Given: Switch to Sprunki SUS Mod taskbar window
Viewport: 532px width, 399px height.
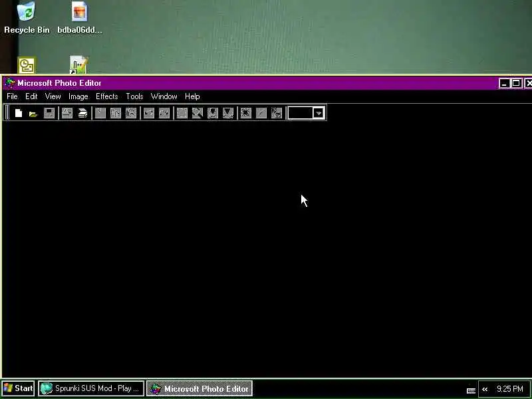Looking at the screenshot, I should [91, 388].
